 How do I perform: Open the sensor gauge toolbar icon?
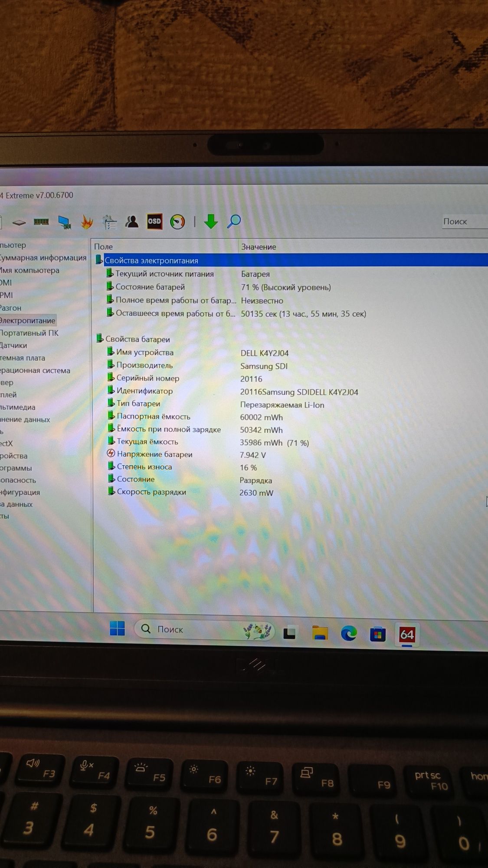[177, 222]
